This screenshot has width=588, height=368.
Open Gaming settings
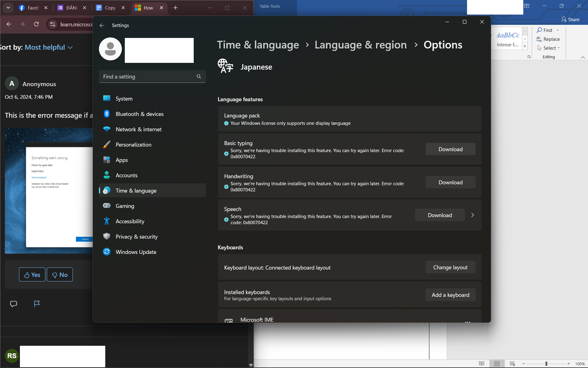point(152,206)
